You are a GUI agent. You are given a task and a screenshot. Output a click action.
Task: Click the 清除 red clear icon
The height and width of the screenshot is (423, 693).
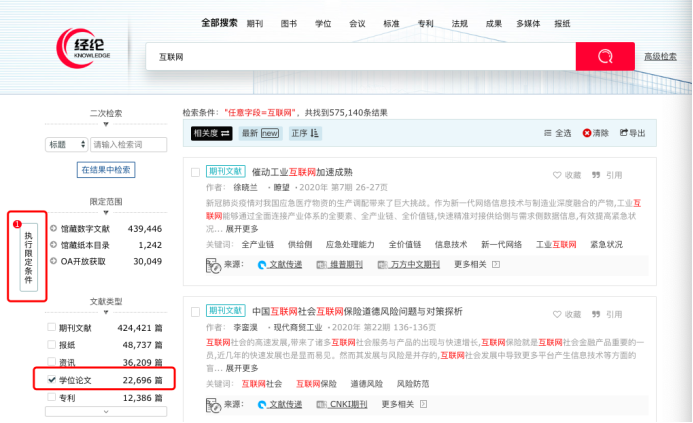(x=586, y=133)
